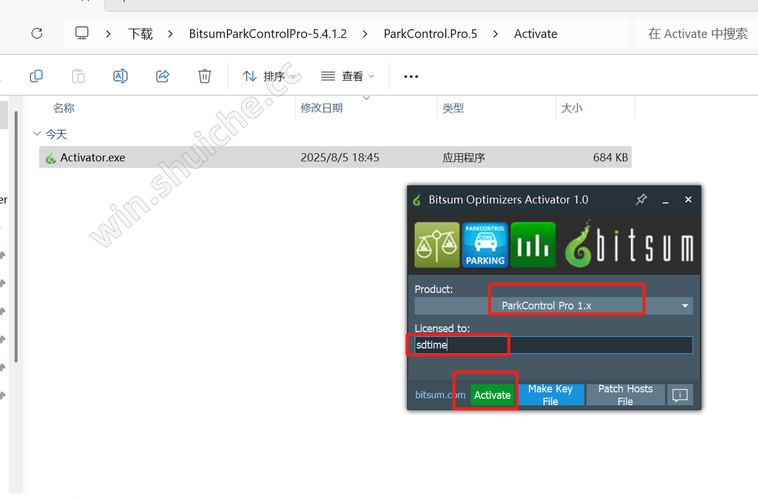Open the bitsum.com link
The width and height of the screenshot is (758, 500).
440,395
